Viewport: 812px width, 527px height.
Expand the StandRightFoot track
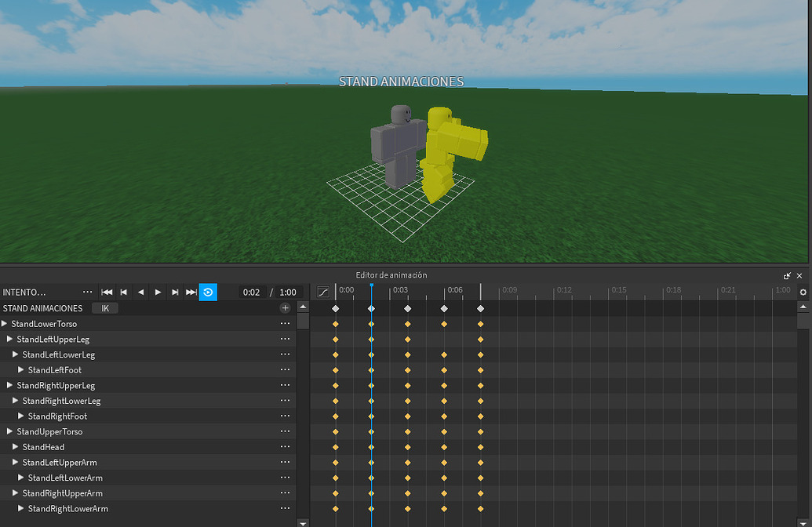(x=21, y=416)
